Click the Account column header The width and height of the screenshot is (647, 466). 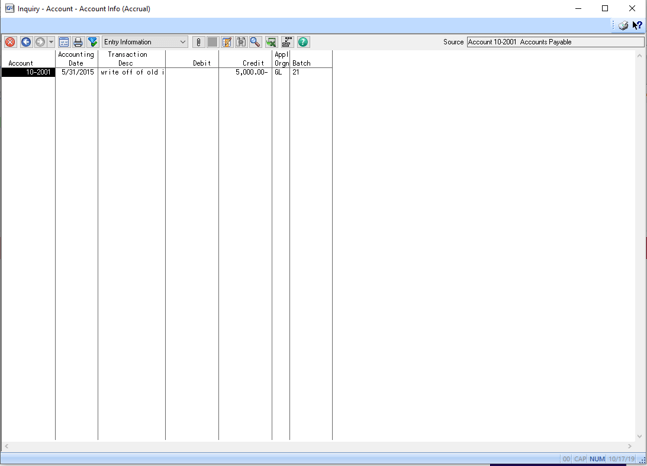coord(21,63)
